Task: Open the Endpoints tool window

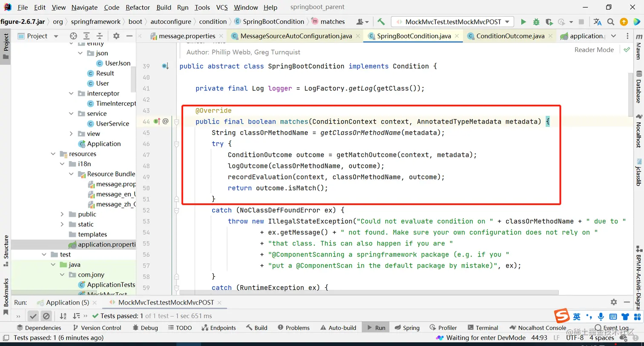Action: tap(218, 328)
